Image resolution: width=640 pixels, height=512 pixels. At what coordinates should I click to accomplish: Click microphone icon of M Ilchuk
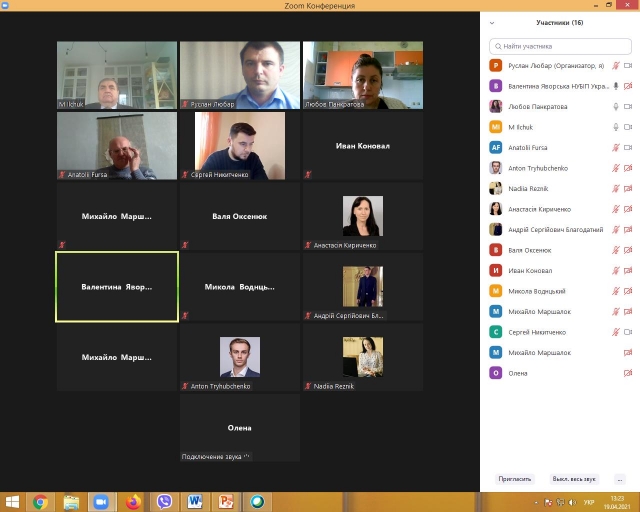click(616, 127)
